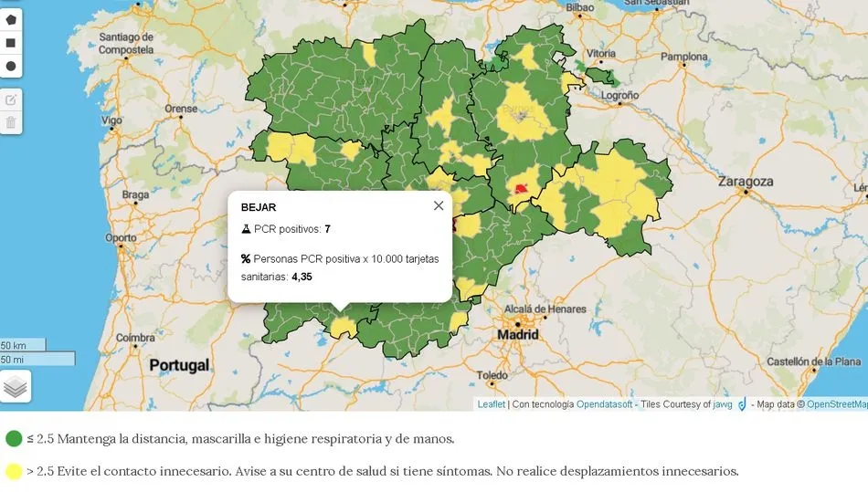Image resolution: width=868 pixels, height=492 pixels.
Task: Select the rectangle draw tool
Action: (11, 43)
